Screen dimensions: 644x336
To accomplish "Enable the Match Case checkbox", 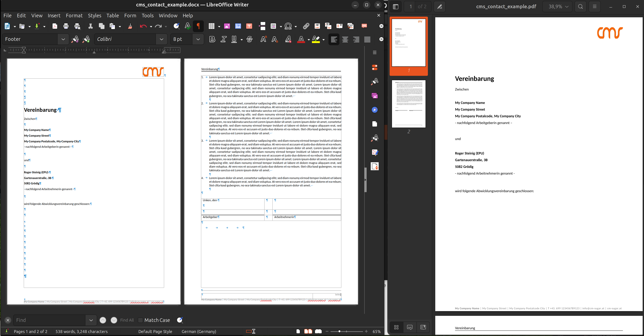I will point(140,320).
